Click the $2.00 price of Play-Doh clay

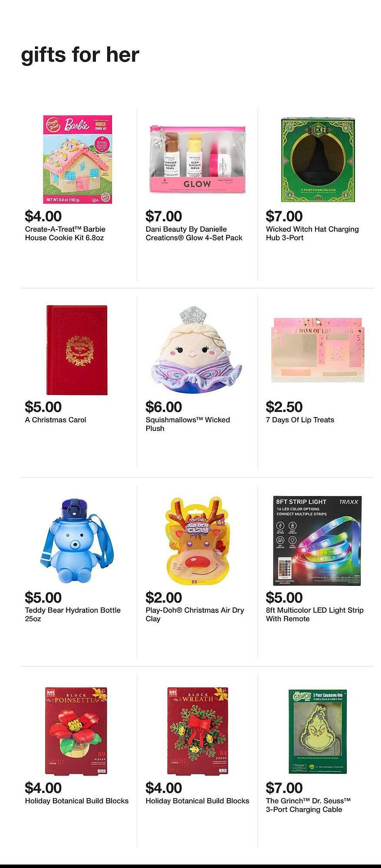(164, 597)
